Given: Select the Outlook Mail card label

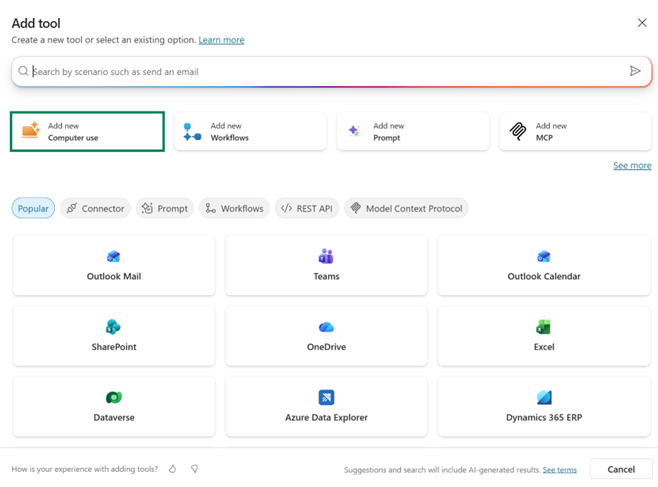Looking at the screenshot, I should point(114,276).
